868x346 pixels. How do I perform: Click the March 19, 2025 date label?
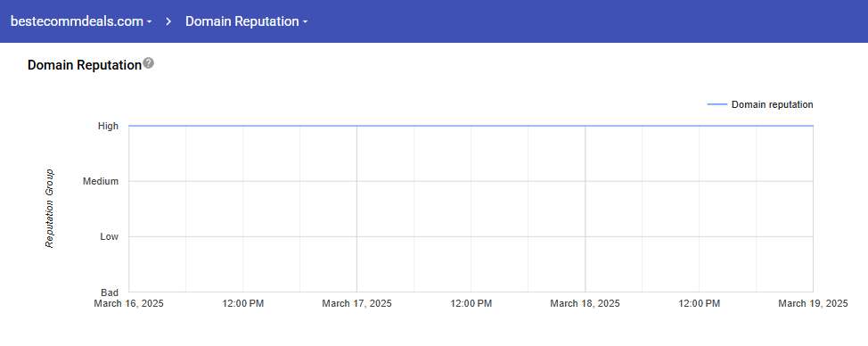click(x=814, y=303)
